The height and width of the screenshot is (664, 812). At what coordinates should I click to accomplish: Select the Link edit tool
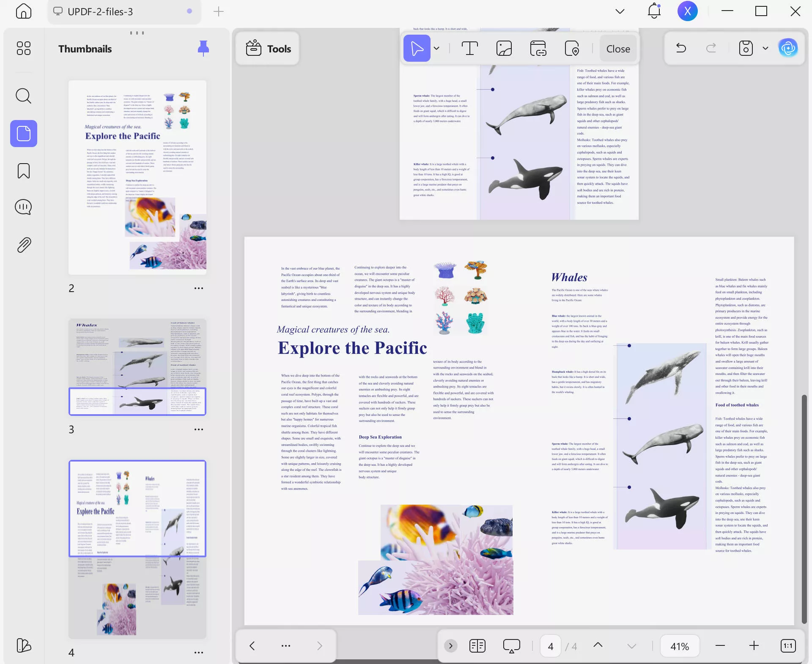tap(538, 49)
